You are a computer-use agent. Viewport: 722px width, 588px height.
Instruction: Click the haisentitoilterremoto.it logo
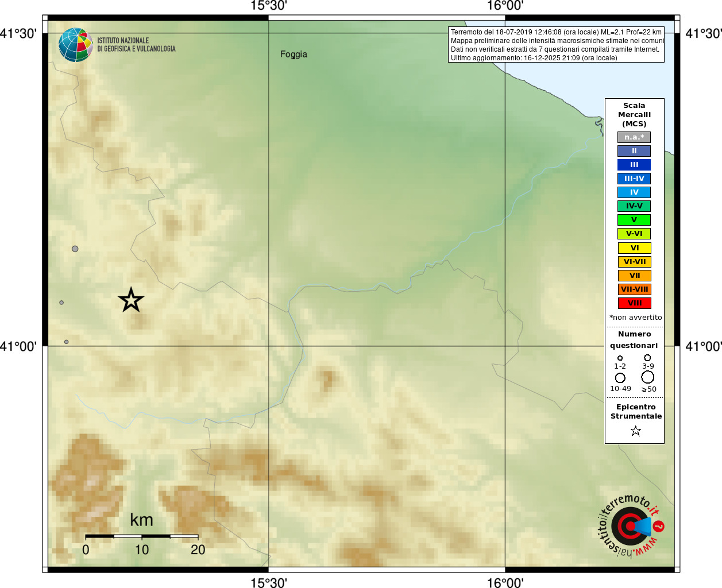[x=631, y=526]
